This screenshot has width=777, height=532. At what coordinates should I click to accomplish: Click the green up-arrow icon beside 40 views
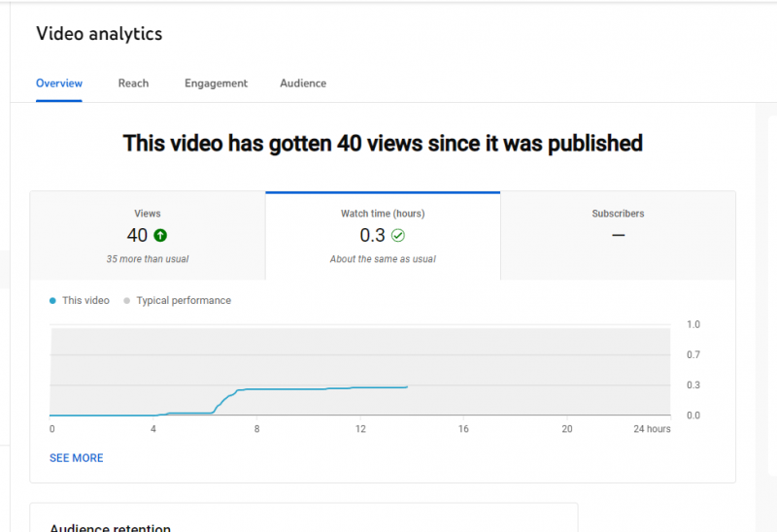[160, 235]
